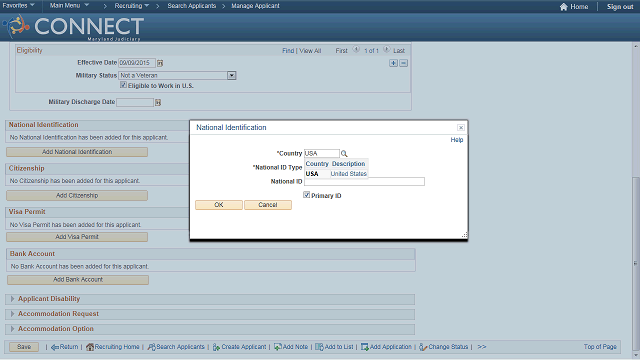Click OK in National Identification dialog
This screenshot has width=640, height=360.
219,205
